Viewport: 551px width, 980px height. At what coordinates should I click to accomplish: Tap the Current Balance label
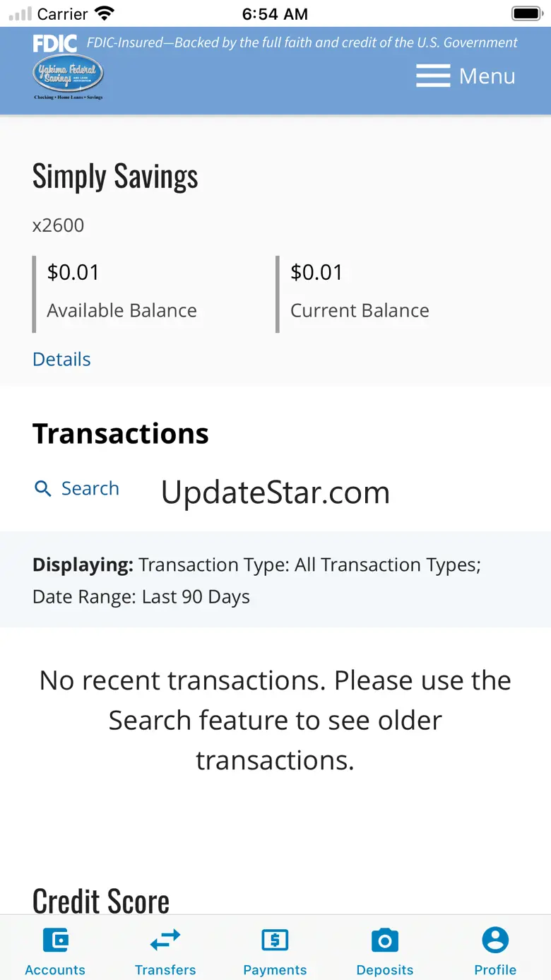(x=360, y=310)
